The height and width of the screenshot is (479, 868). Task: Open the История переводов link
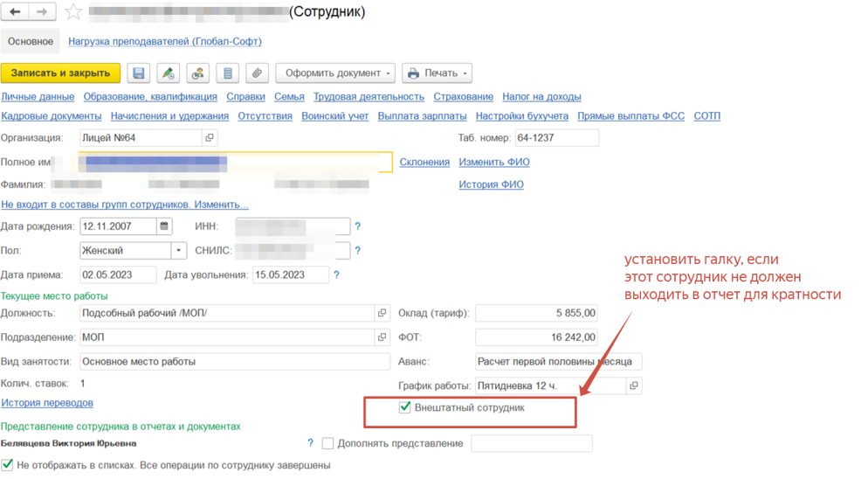(x=47, y=403)
